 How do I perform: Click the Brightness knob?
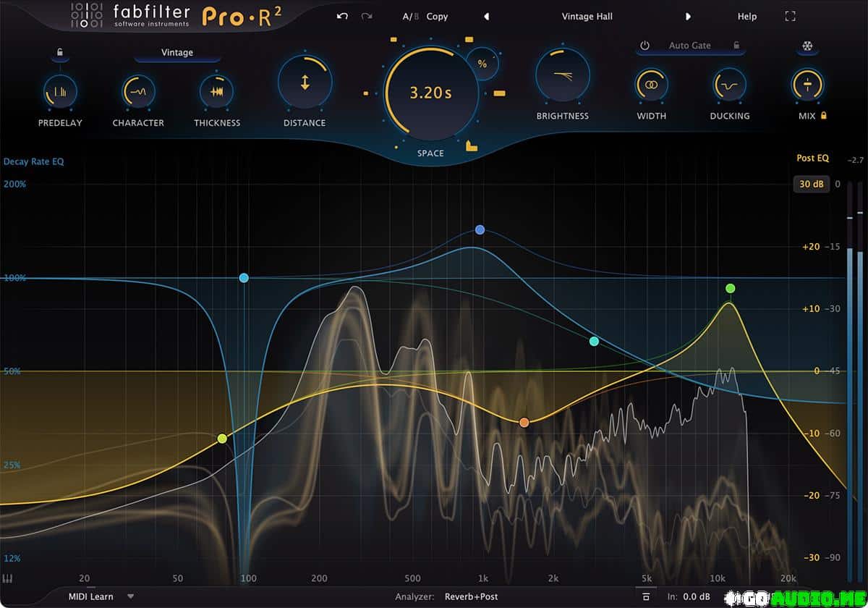point(563,75)
